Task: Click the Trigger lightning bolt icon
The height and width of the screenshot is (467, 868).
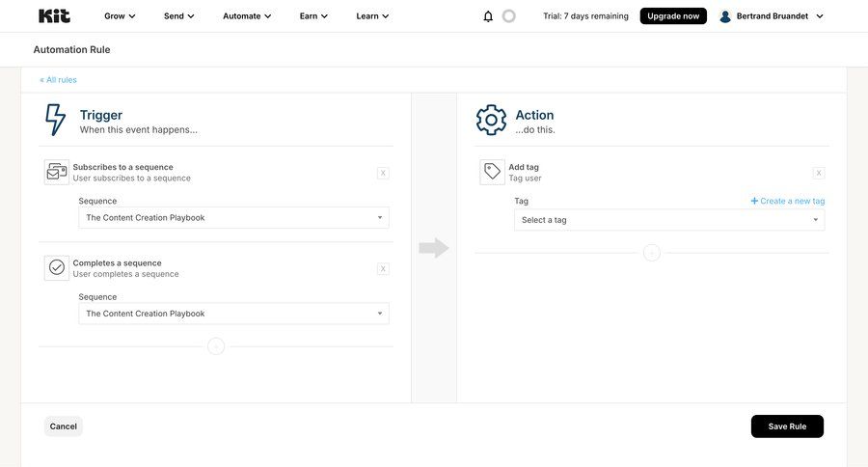Action: [x=55, y=120]
